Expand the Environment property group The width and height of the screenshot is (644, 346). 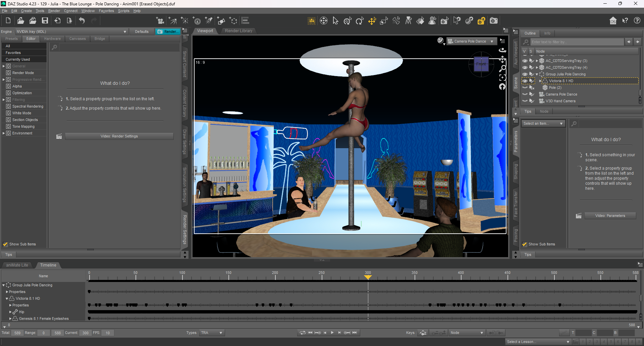[x=4, y=133]
